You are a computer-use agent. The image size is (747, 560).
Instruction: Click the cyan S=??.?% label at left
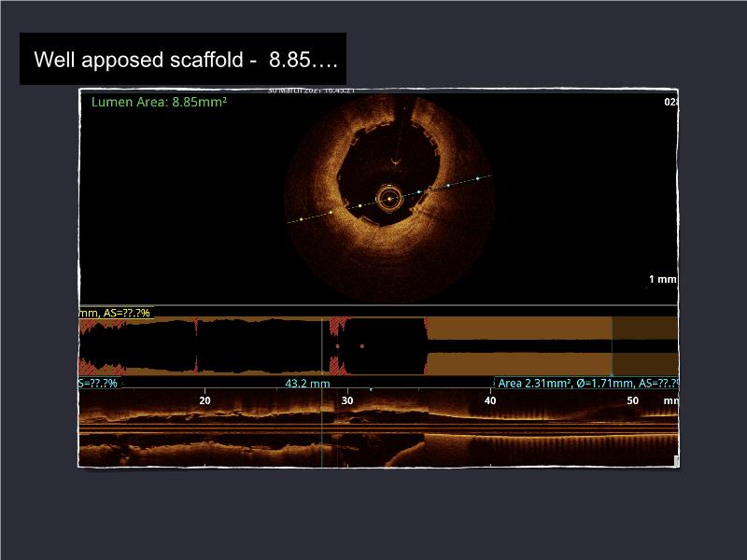(98, 384)
